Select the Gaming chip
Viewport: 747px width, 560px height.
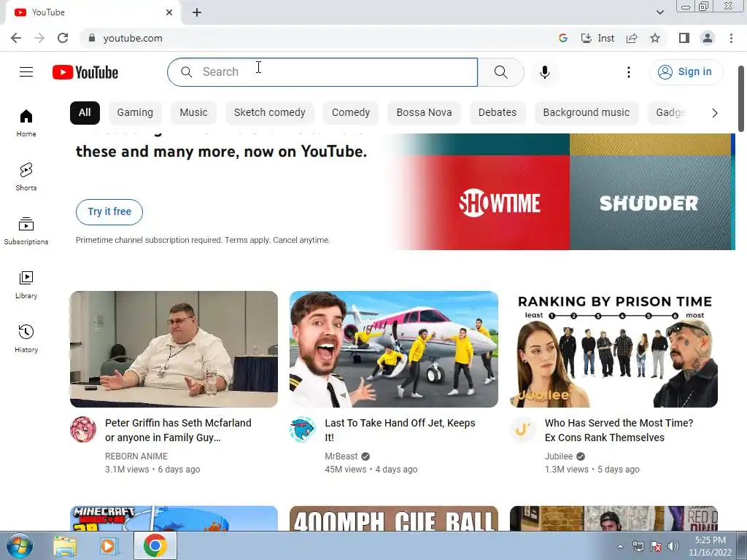[x=135, y=113]
